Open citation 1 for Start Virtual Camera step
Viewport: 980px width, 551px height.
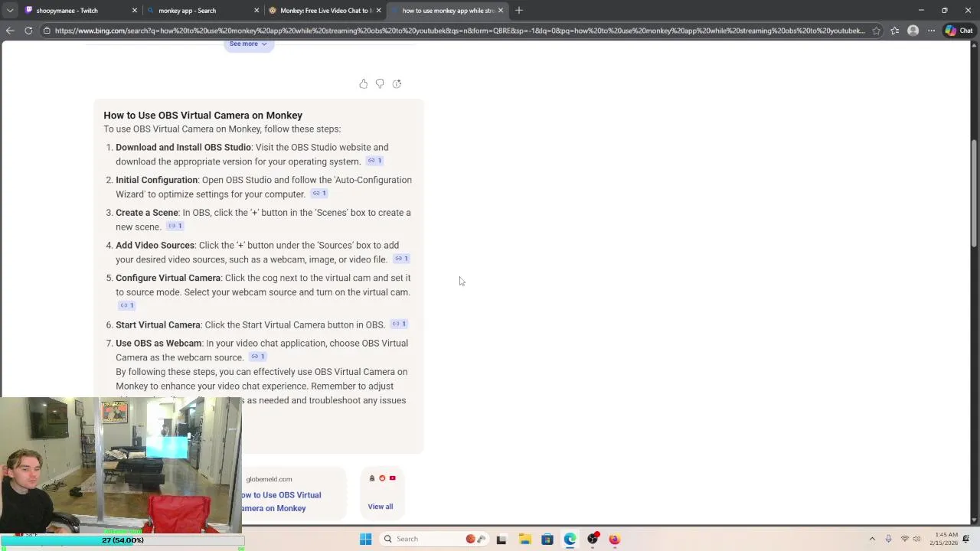point(399,324)
